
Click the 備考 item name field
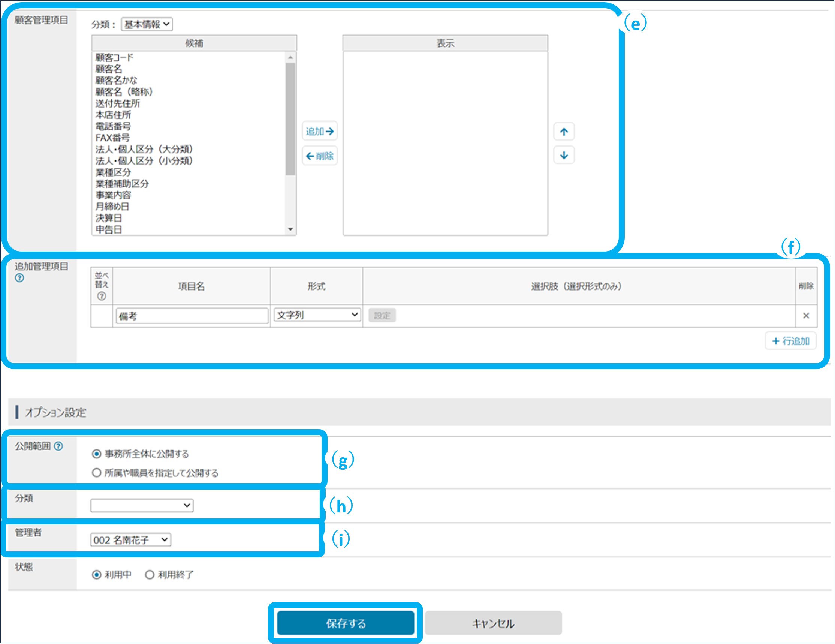(192, 316)
